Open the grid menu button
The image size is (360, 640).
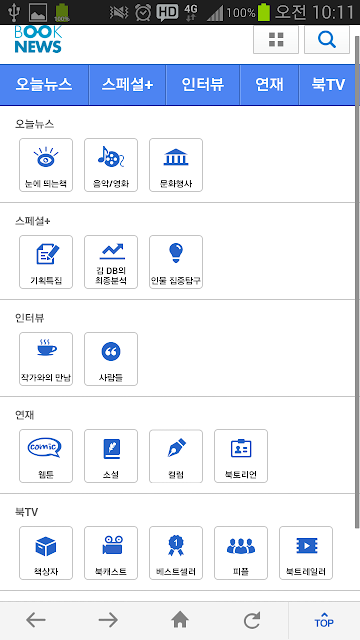(x=276, y=40)
